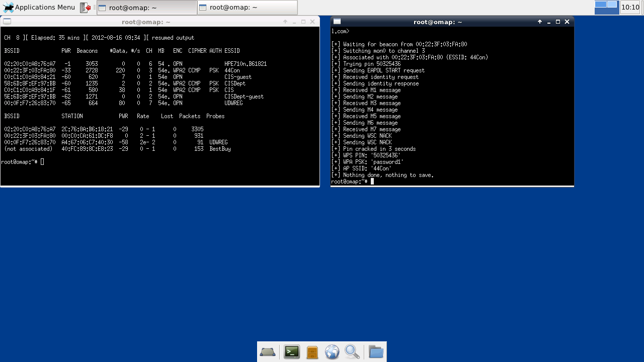This screenshot has height=362, width=644.
Task: Click the CISDept-guest ESSID entry
Action: (x=244, y=97)
